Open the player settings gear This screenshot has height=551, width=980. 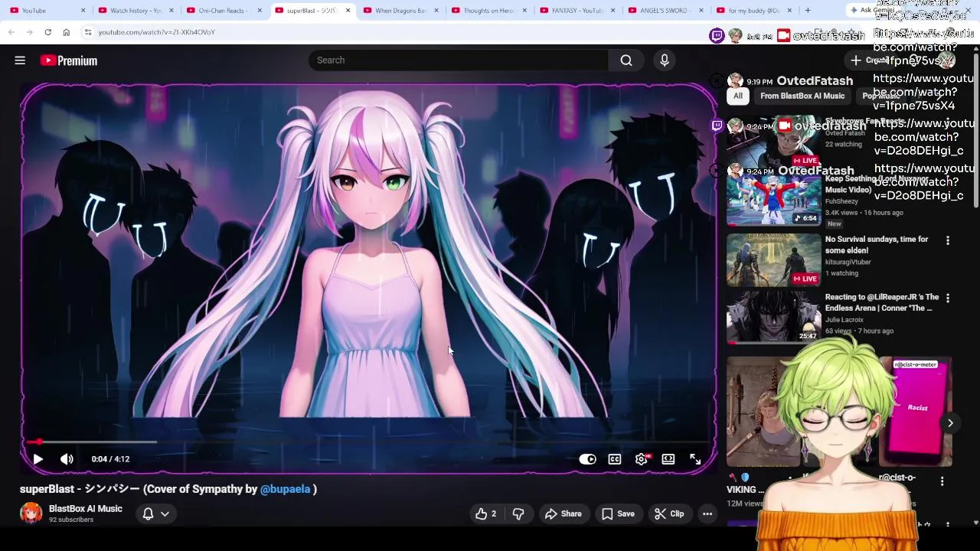(x=642, y=459)
